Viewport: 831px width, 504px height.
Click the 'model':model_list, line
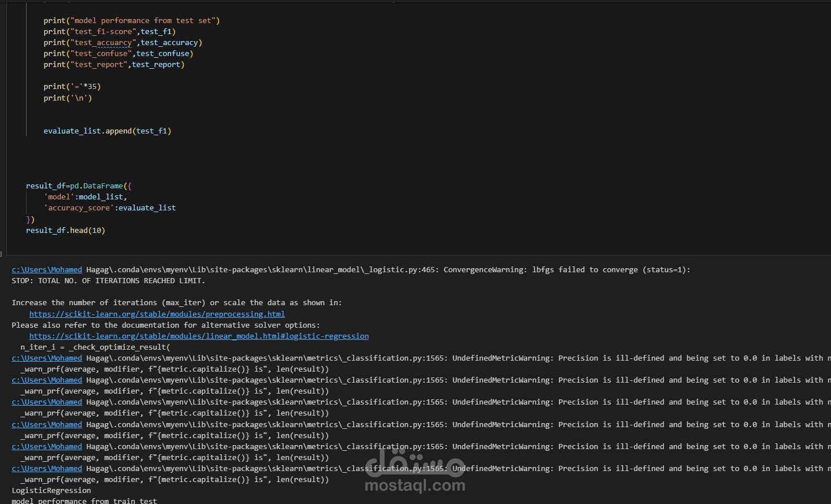click(86, 197)
